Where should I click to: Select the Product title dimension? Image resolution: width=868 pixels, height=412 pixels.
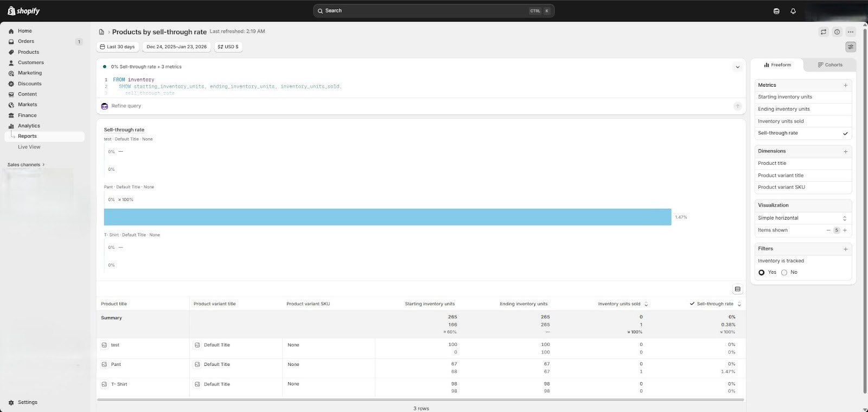tap(803, 163)
